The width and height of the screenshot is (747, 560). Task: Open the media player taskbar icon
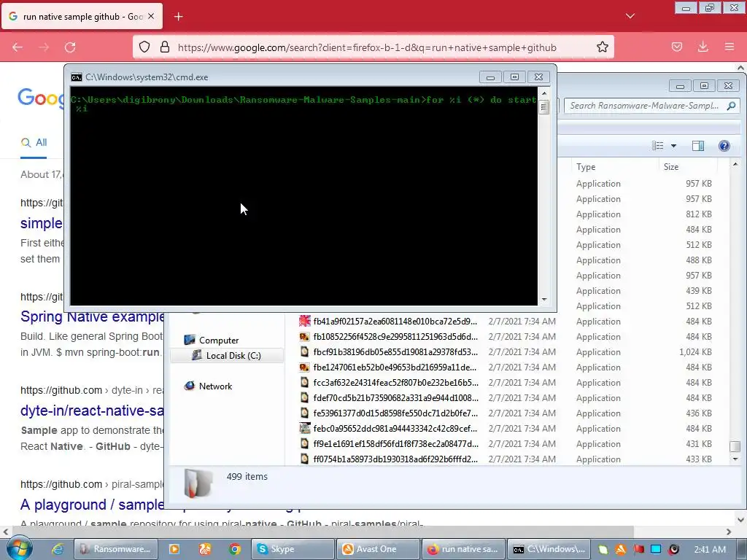pos(174,549)
